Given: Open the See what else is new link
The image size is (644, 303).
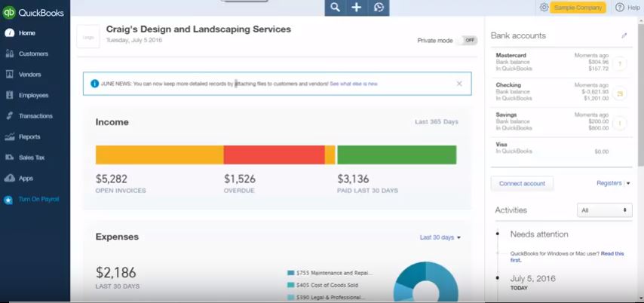Looking at the screenshot, I should coord(353,84).
